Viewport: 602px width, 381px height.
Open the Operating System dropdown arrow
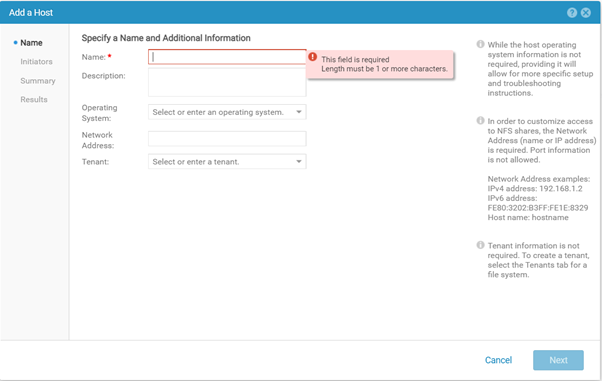pyautogui.click(x=299, y=112)
